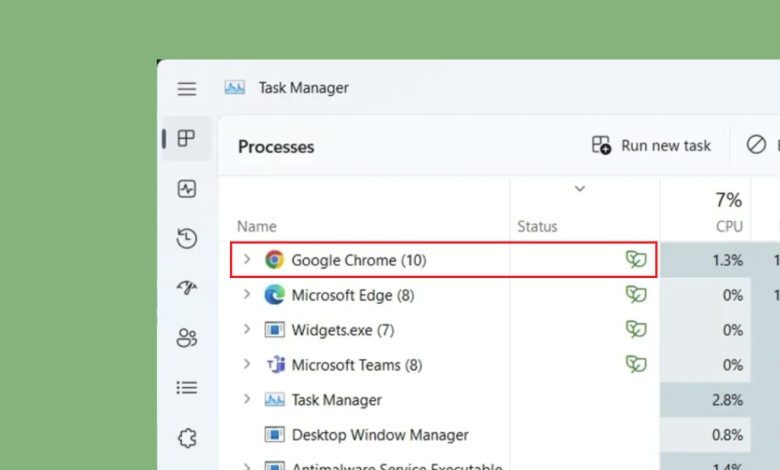Click the Microsoft Edge efficiency mode leaf

tap(636, 295)
